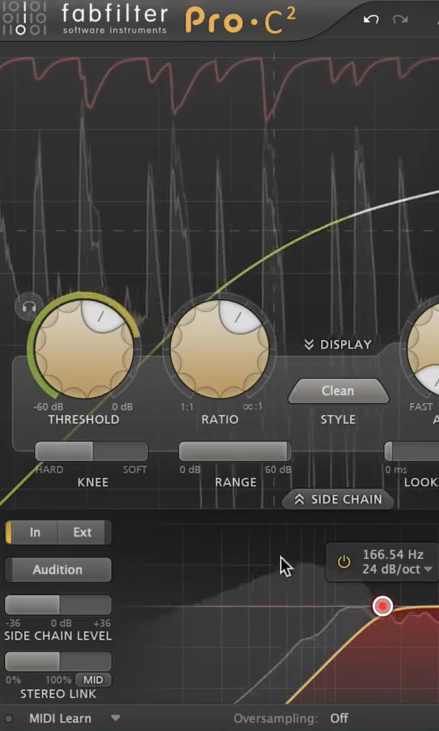Click the Ratio knob
The height and width of the screenshot is (731, 439).
[220, 348]
